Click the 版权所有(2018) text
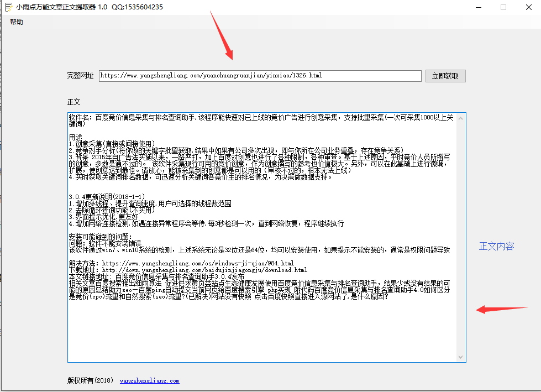 (90, 380)
